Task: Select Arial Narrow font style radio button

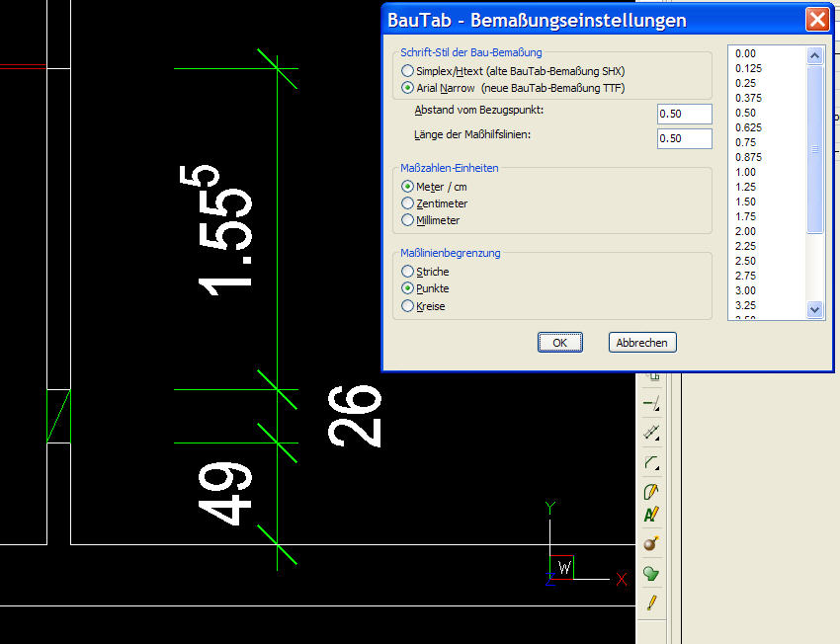Action: point(408,88)
